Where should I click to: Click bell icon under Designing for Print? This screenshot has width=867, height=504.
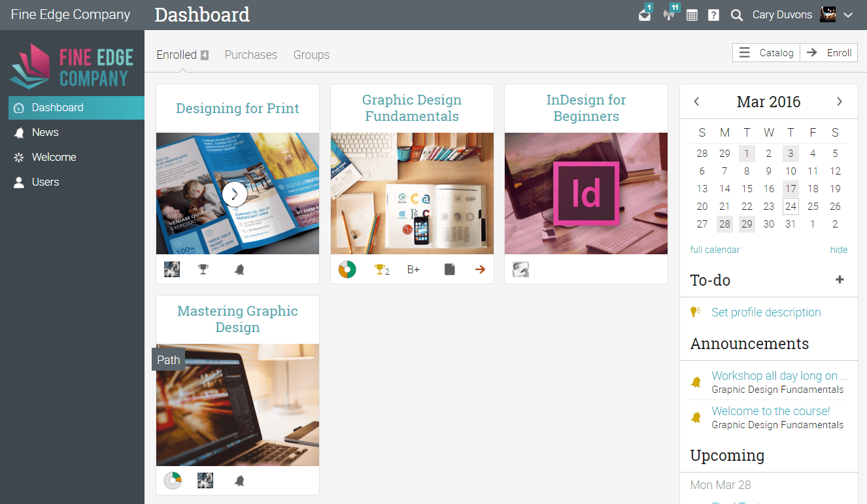tap(239, 269)
